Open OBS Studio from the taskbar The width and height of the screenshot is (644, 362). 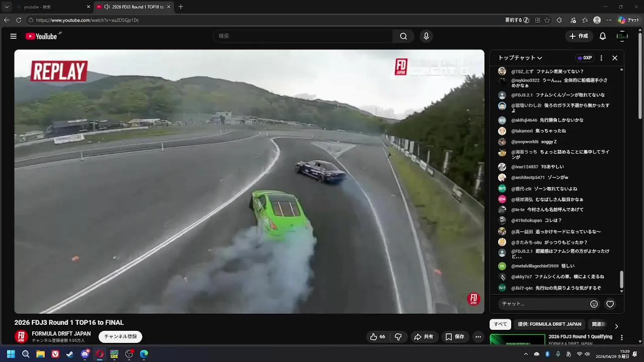pyautogui.click(x=129, y=354)
